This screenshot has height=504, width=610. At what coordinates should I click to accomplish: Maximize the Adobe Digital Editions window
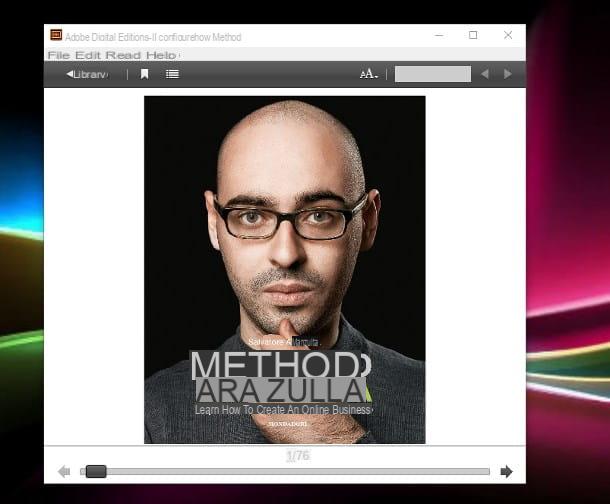pos(473,35)
